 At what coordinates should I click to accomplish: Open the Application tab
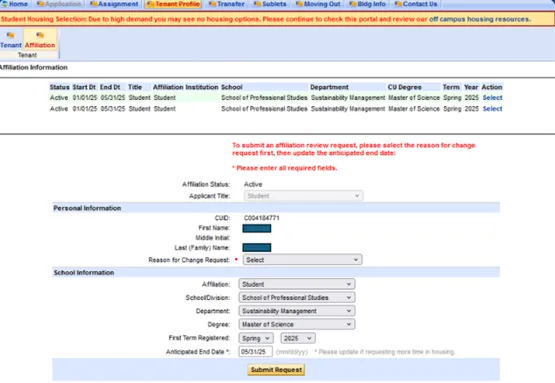[59, 4]
